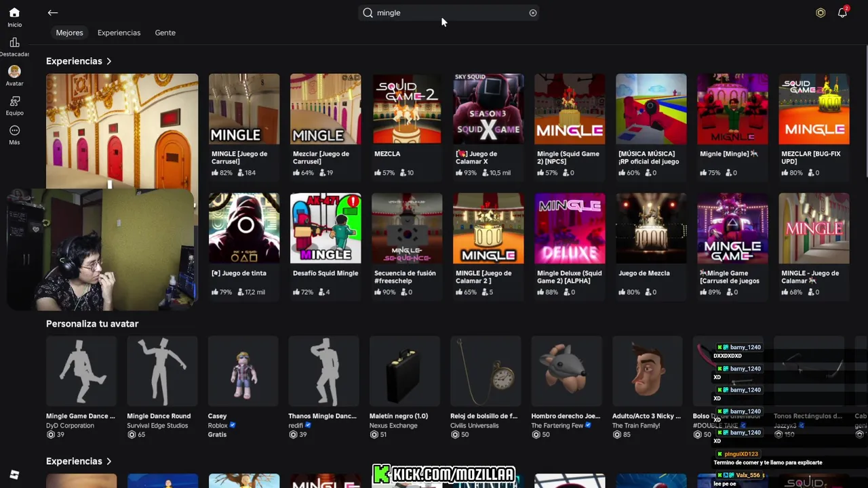Select the Mingle Dance Round emote item
This screenshot has height=488, width=868.
(162, 387)
